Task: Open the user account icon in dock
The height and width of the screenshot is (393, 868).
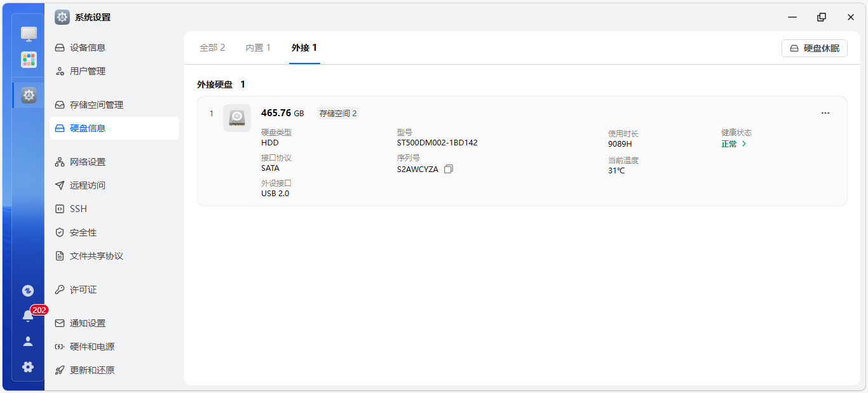Action: tap(28, 342)
